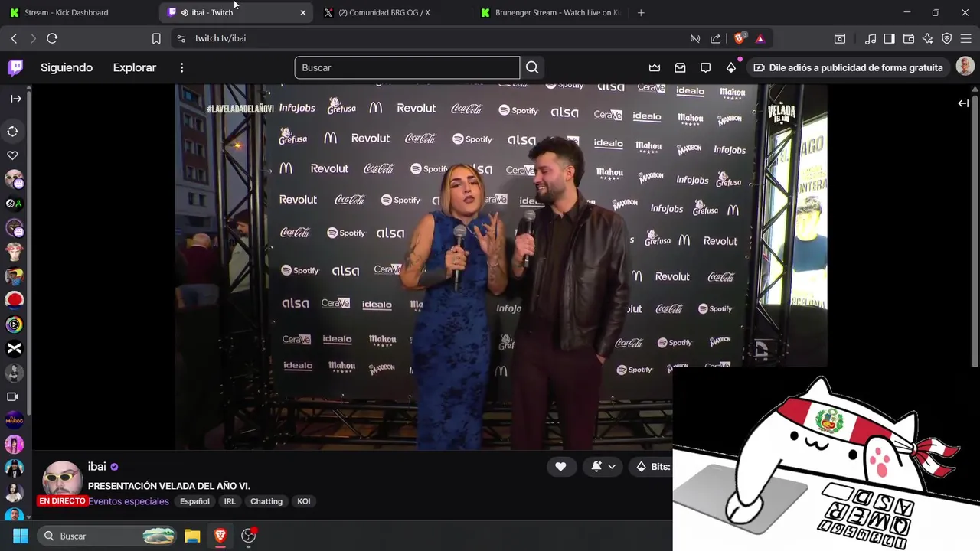Select the KOI tag
Screen dimensions: 980x551
coord(304,501)
